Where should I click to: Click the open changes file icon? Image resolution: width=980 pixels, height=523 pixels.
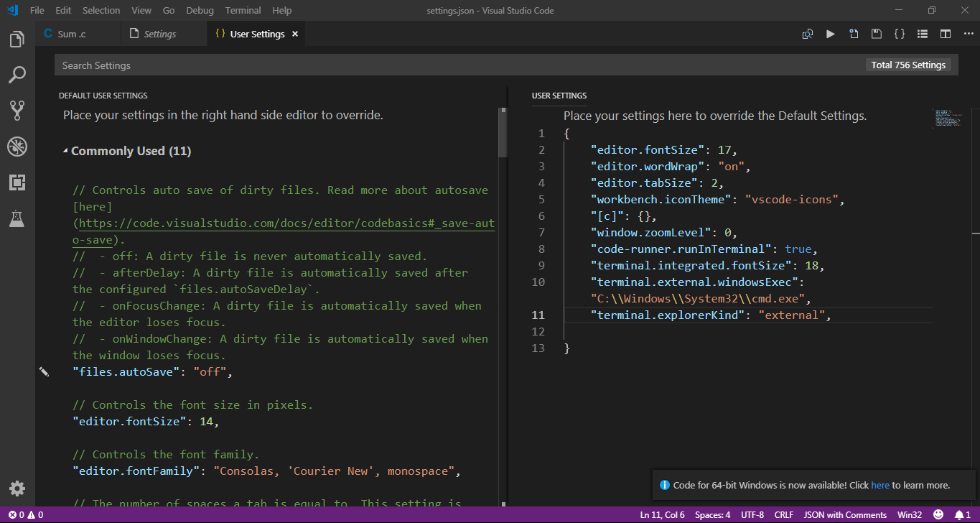tap(854, 34)
